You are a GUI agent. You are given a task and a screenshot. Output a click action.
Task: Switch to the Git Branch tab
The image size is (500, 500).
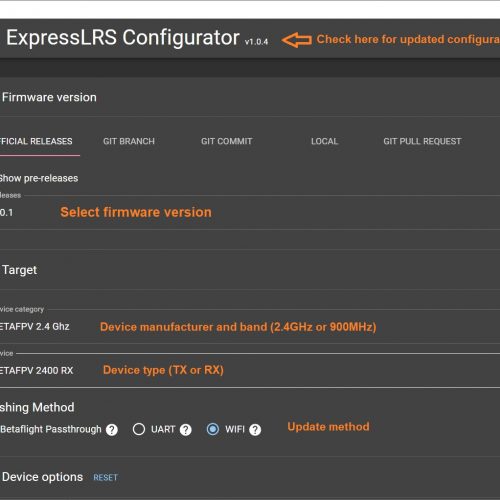[x=129, y=141]
